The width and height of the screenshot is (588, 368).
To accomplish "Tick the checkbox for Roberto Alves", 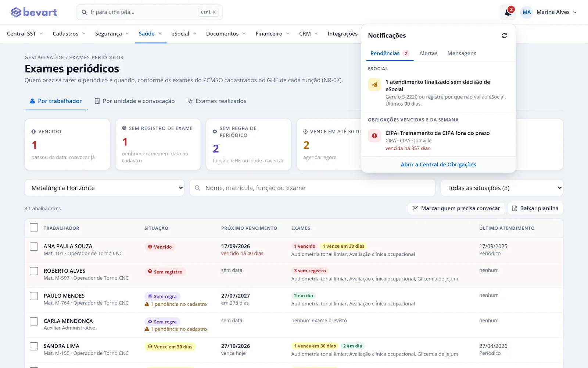I will 34,271.
